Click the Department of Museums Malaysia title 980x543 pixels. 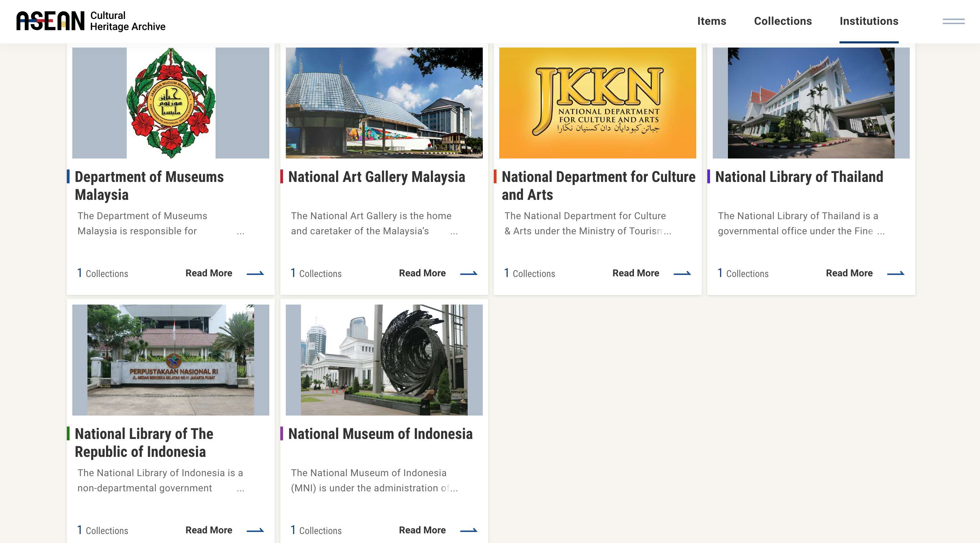[x=149, y=185]
